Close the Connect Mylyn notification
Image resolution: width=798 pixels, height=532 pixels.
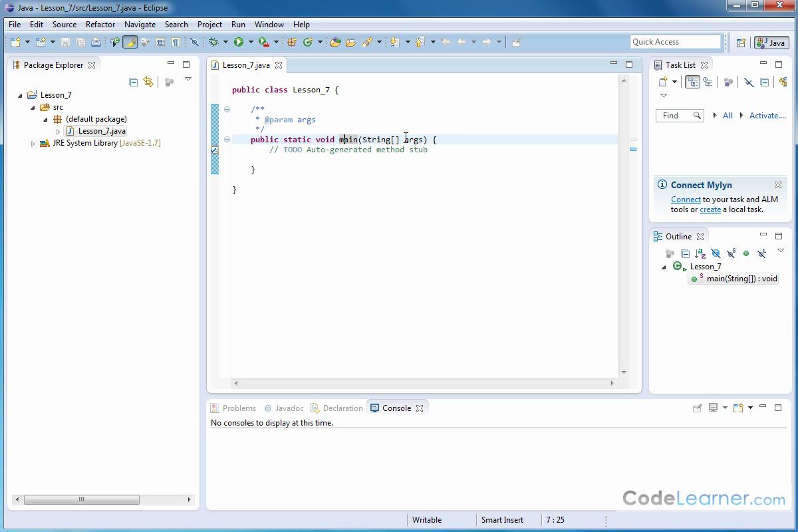777,185
